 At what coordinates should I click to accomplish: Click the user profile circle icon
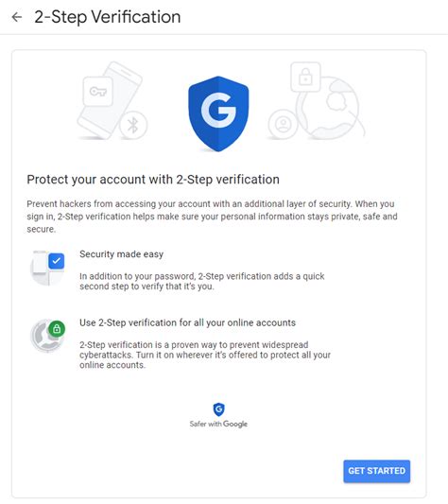coord(284,125)
